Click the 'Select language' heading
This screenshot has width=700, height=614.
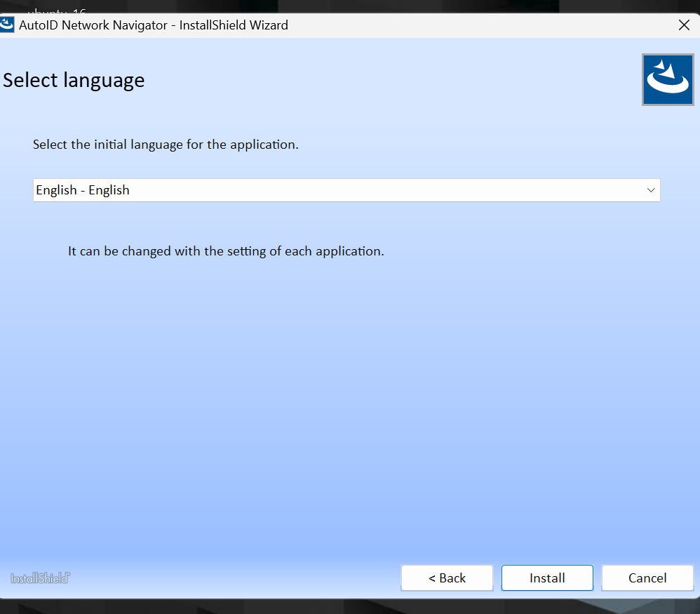coord(74,81)
